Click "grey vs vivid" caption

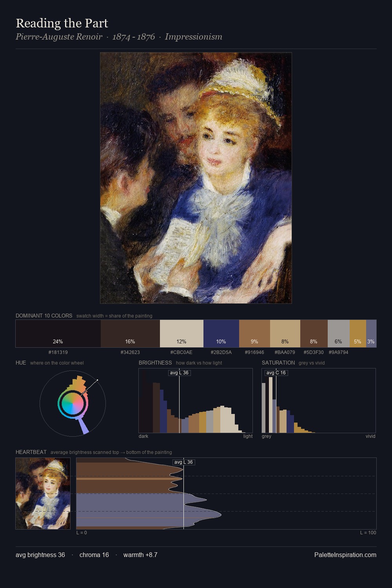pos(312,363)
